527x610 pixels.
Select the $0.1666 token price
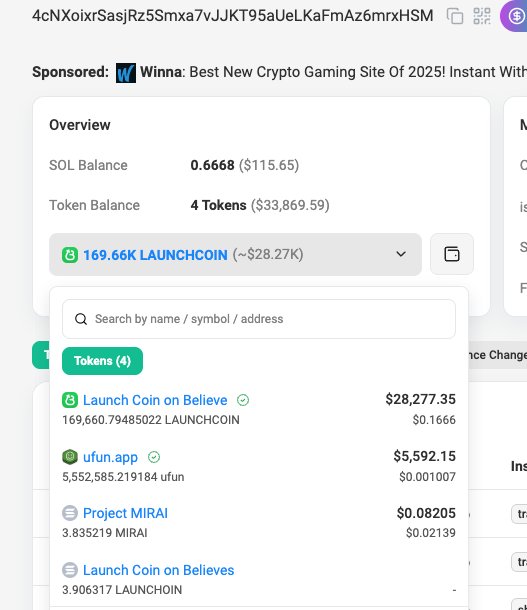coord(434,420)
